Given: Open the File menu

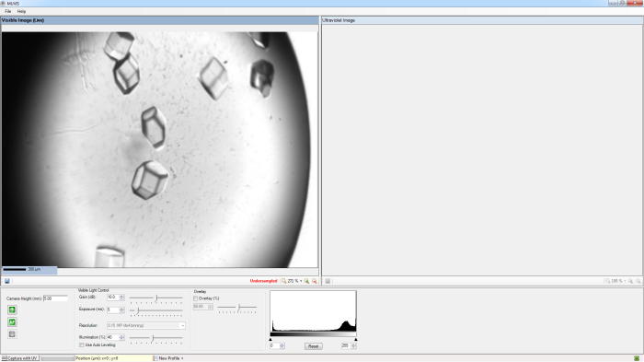Looking at the screenshot, I should click(7, 12).
